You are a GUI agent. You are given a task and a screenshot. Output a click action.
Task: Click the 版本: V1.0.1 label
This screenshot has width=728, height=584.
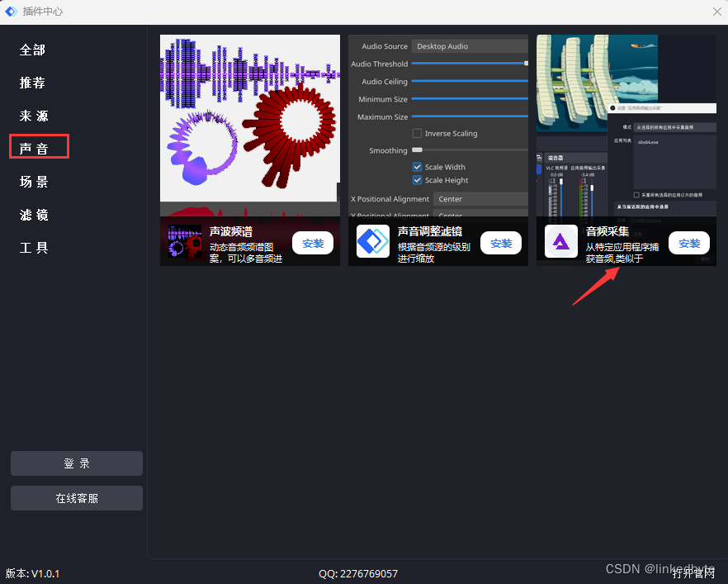tap(32, 574)
